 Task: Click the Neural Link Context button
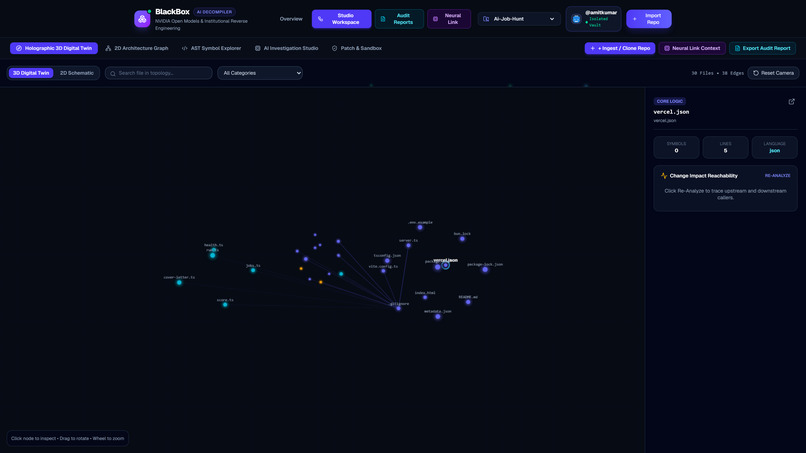coord(692,48)
